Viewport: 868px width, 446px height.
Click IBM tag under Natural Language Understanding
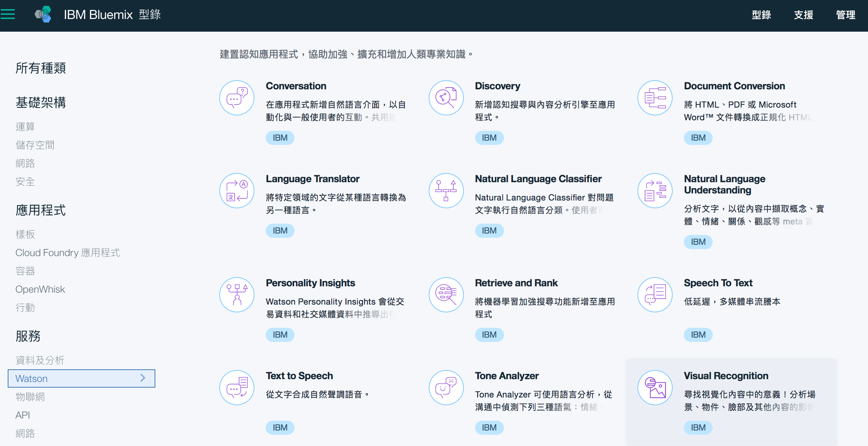click(698, 242)
